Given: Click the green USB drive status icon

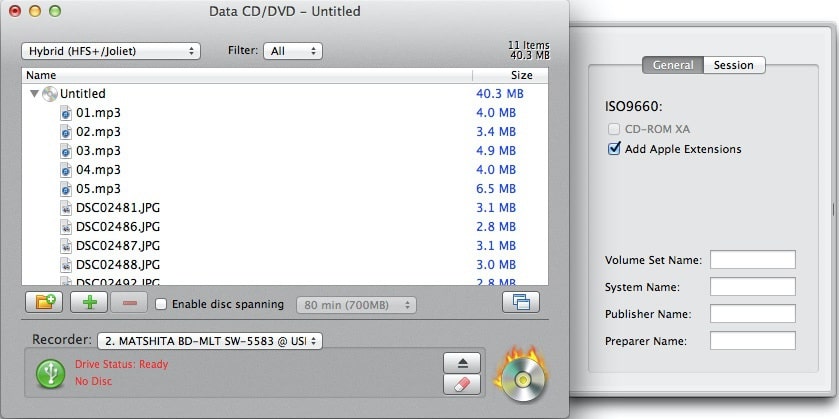Looking at the screenshot, I should click(50, 373).
